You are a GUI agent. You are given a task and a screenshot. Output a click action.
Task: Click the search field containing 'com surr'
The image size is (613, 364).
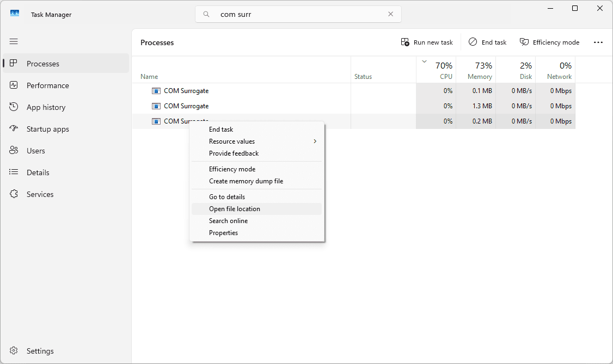coord(298,14)
